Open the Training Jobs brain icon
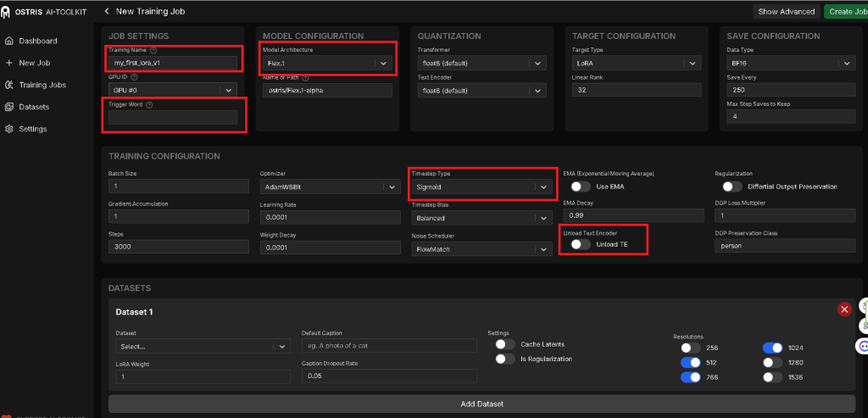868x418 pixels. (x=8, y=85)
